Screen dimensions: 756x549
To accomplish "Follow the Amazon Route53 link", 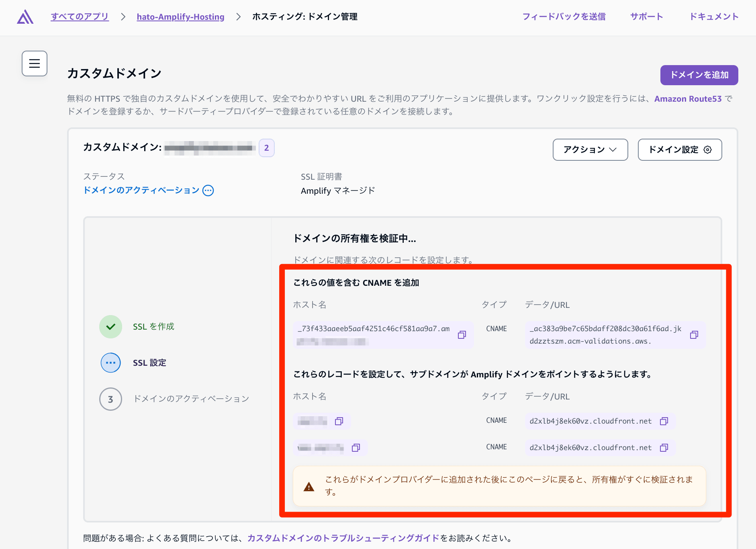I will point(688,99).
